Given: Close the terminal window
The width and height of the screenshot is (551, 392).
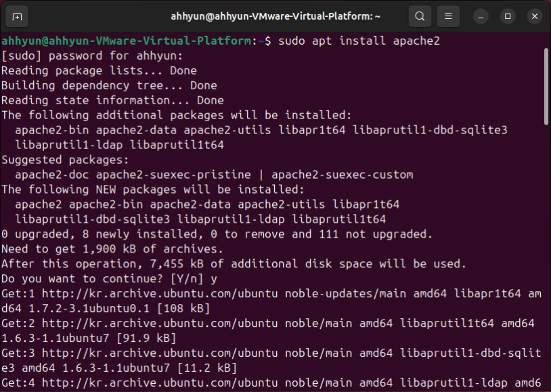Looking at the screenshot, I should pyautogui.click(x=535, y=16).
